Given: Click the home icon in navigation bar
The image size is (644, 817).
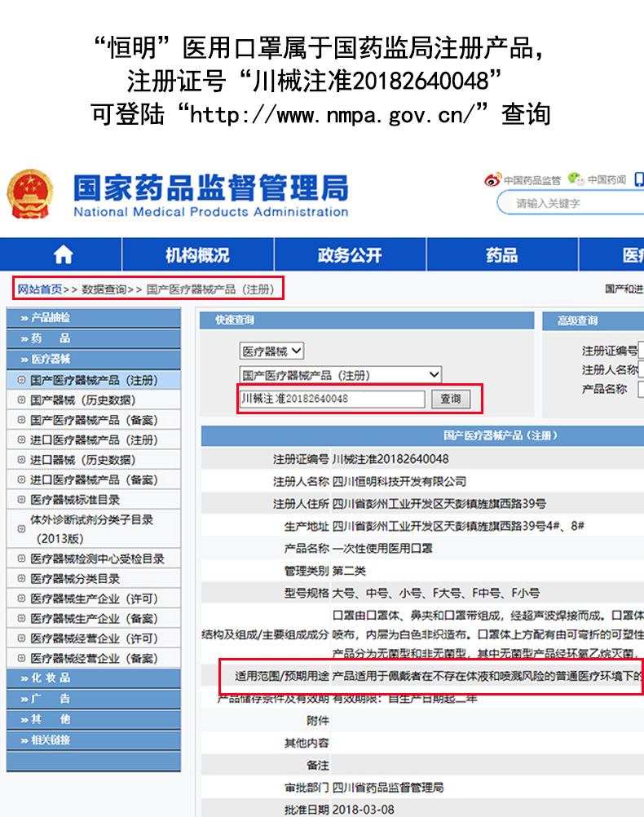Looking at the screenshot, I should pyautogui.click(x=63, y=254).
